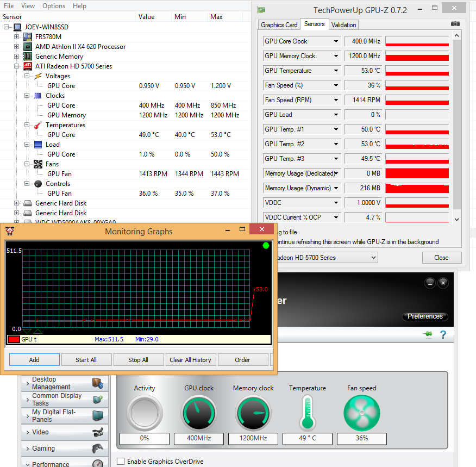Expand the Video sidebar section
The image size is (476, 467).
(28, 432)
